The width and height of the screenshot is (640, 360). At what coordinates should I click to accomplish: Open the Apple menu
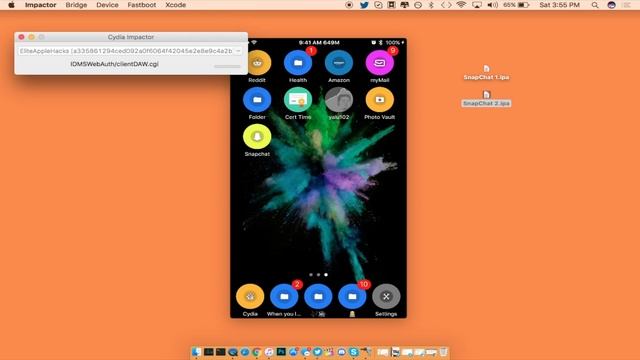[x=11, y=5]
